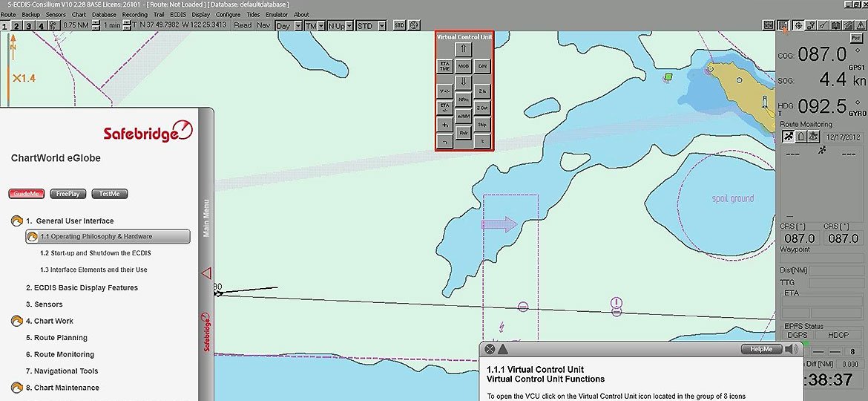The width and height of the screenshot is (868, 401).
Task: Click the STD toolbar icon button
Action: pos(399,25)
